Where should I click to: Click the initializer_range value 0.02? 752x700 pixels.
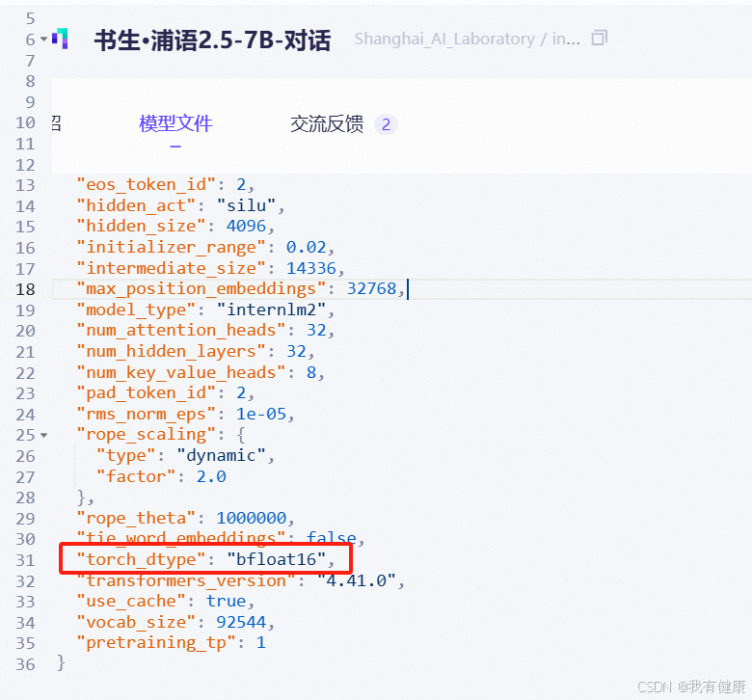[306, 247]
